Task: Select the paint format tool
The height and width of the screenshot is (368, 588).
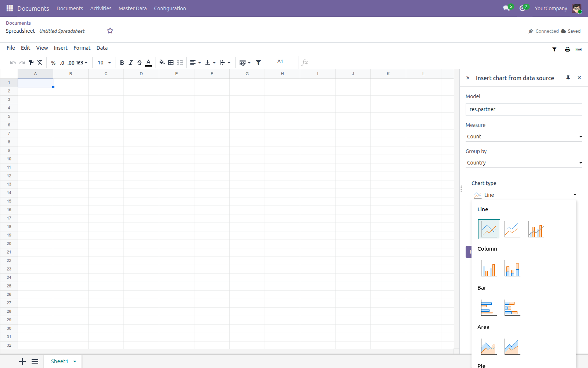Action: tap(31, 63)
